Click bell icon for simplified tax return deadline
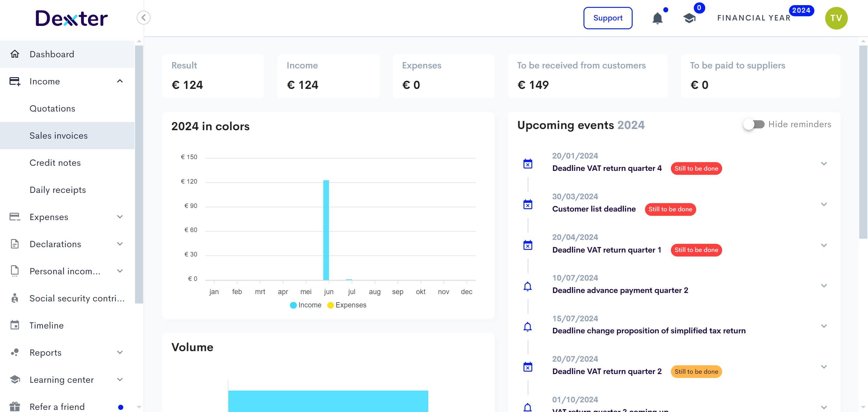The width and height of the screenshot is (868, 412). coord(528,326)
